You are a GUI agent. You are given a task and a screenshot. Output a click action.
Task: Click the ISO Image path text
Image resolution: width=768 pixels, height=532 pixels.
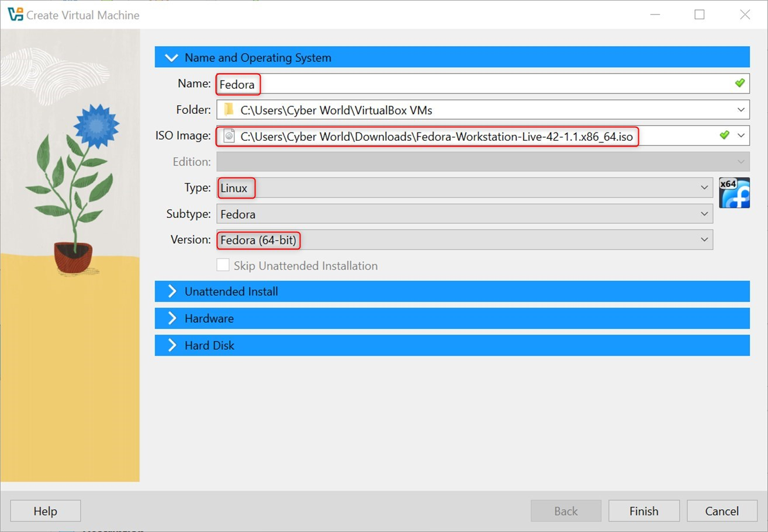coord(436,136)
